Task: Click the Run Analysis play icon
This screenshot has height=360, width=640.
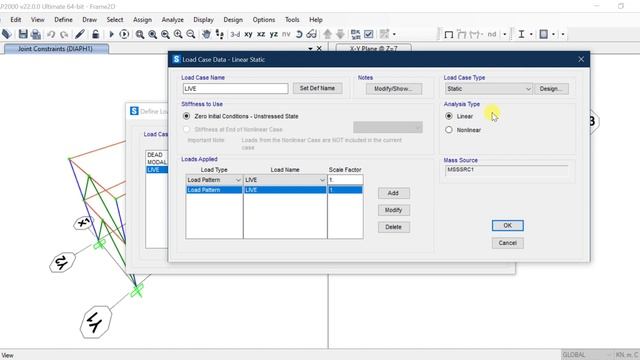Action: coord(111,34)
